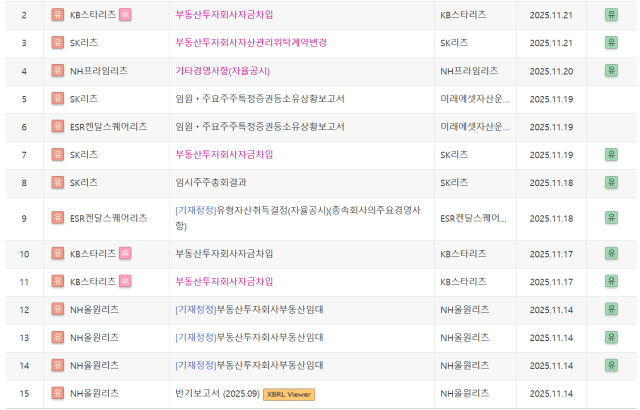Screen dimensions: 640x410
Task: Click the orange 유 icon in row 5 beside SK리츠
Action: (58, 98)
